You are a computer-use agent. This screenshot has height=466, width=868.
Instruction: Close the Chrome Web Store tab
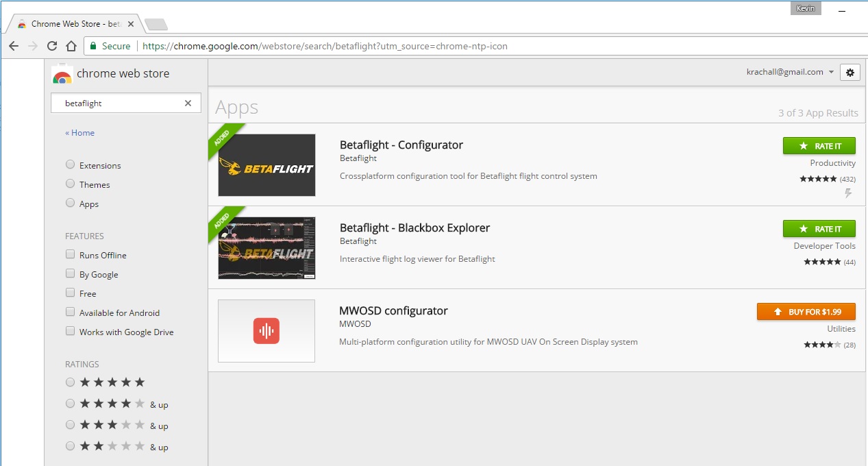click(x=131, y=24)
